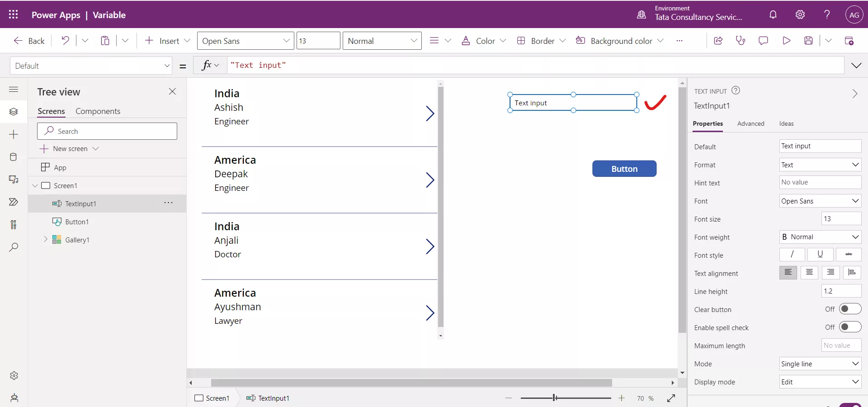Image resolution: width=868 pixels, height=407 pixels.
Task: Open the Data panel in left sidebar
Action: click(x=14, y=157)
